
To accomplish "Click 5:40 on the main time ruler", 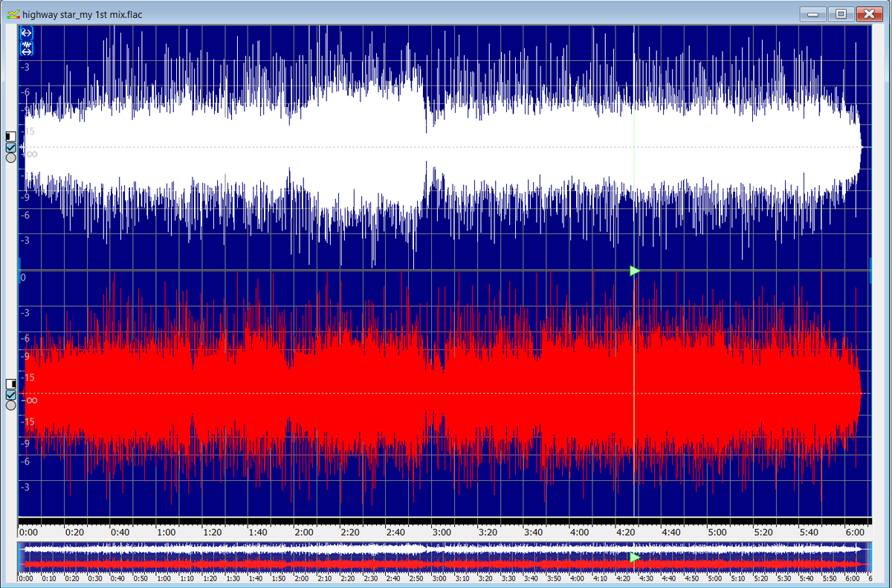I will (809, 532).
